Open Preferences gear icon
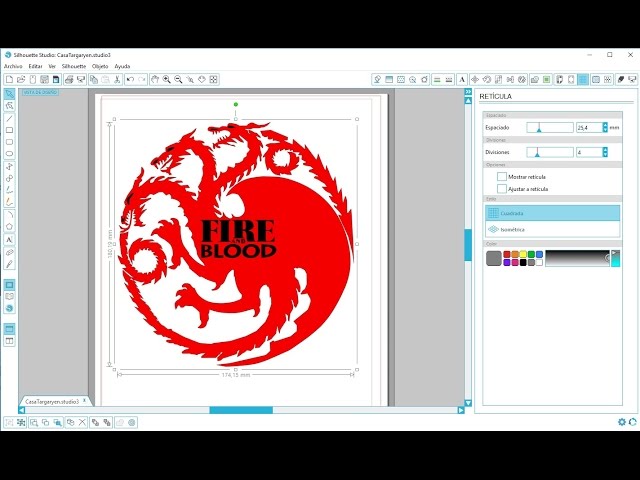 pyautogui.click(x=622, y=422)
